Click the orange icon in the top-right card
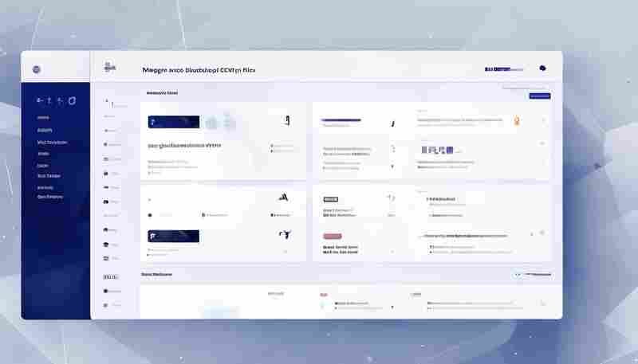638x364 pixels. [517, 120]
